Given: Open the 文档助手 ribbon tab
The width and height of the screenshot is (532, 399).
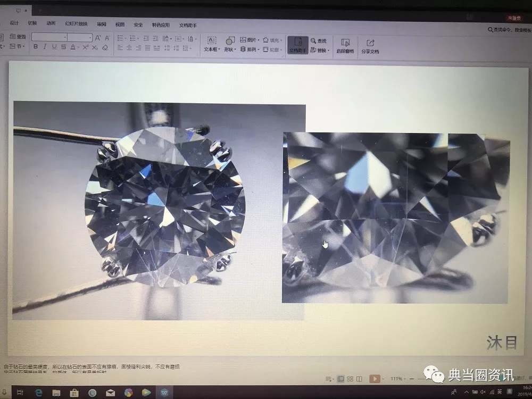Looking at the screenshot, I should tap(188, 26).
